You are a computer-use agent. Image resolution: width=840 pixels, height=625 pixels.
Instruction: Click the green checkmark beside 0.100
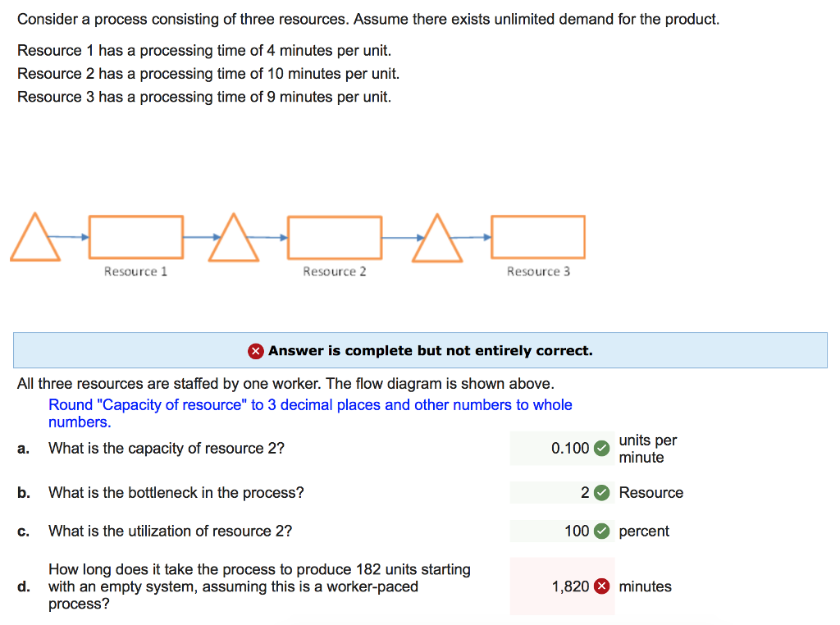[601, 449]
